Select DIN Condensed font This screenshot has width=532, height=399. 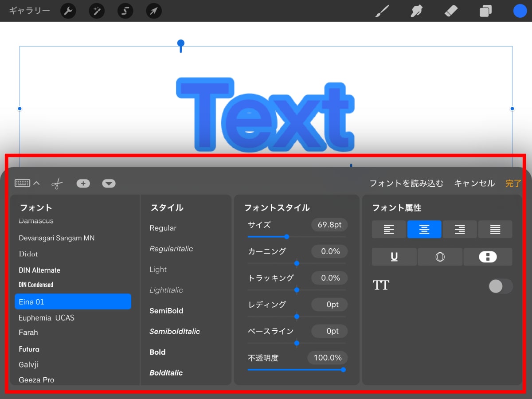click(x=36, y=285)
